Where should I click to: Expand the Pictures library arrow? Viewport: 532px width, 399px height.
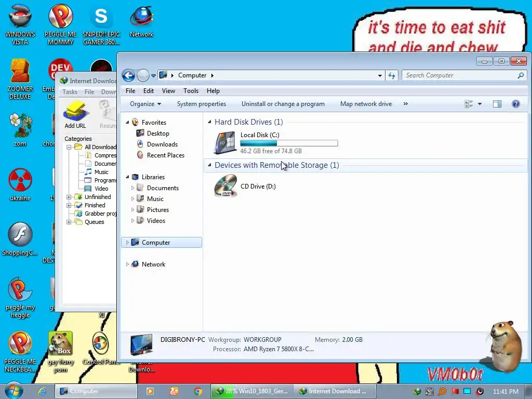pos(132,210)
